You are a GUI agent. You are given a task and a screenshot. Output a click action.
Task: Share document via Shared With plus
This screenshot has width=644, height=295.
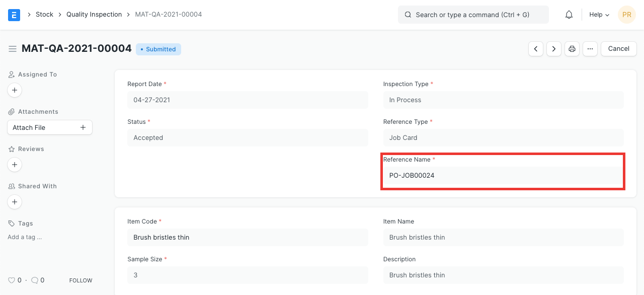point(15,202)
